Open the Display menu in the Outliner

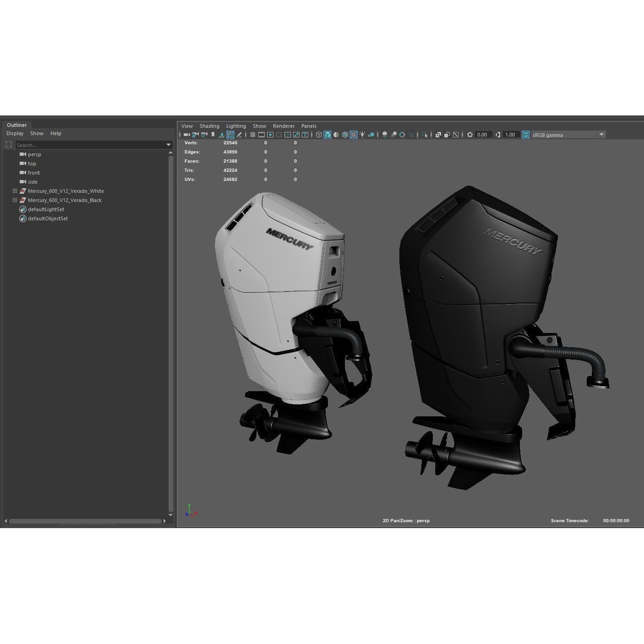(15, 133)
